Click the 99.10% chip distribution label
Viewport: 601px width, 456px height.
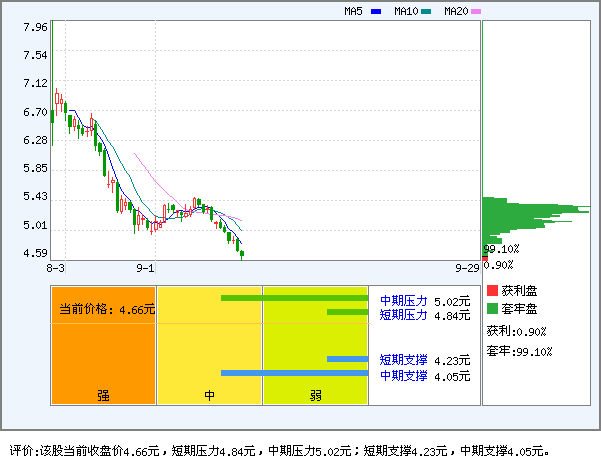(501, 249)
